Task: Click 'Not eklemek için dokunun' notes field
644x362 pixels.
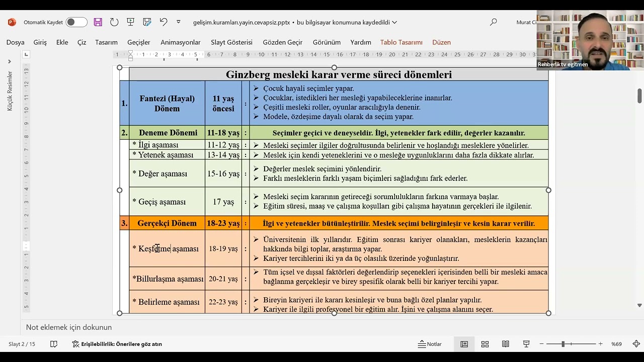Action: (x=69, y=327)
